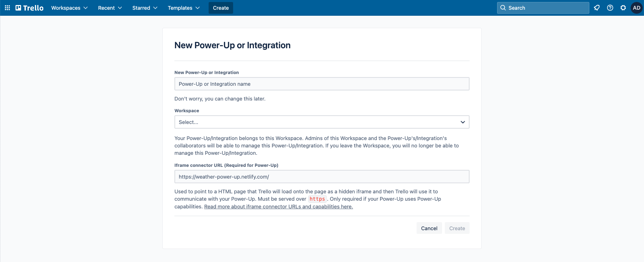Viewport: 644px width, 262px height.
Task: Open the notifications icon in header
Action: (597, 8)
